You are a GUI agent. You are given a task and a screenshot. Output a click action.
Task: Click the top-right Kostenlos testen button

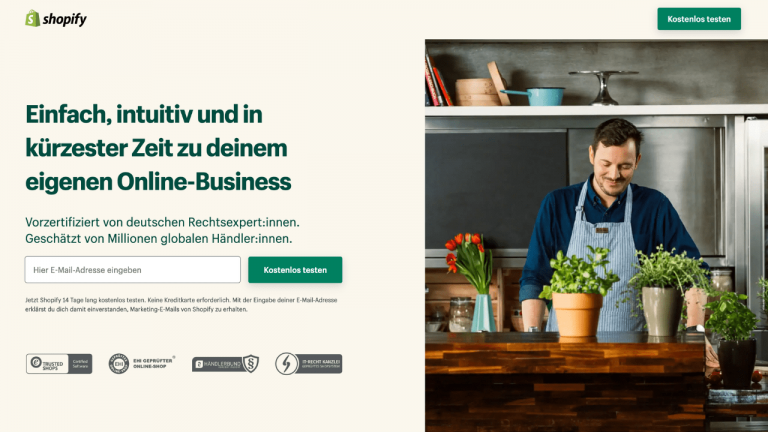[x=699, y=19]
